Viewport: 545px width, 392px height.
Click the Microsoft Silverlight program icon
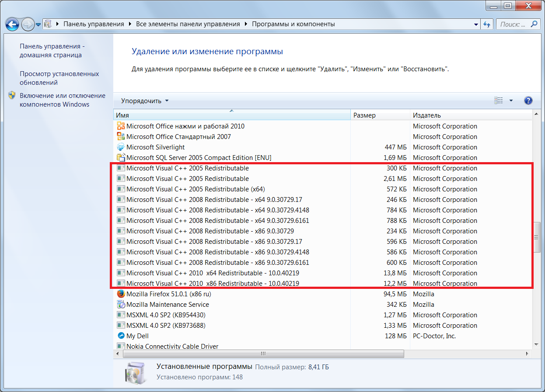121,147
